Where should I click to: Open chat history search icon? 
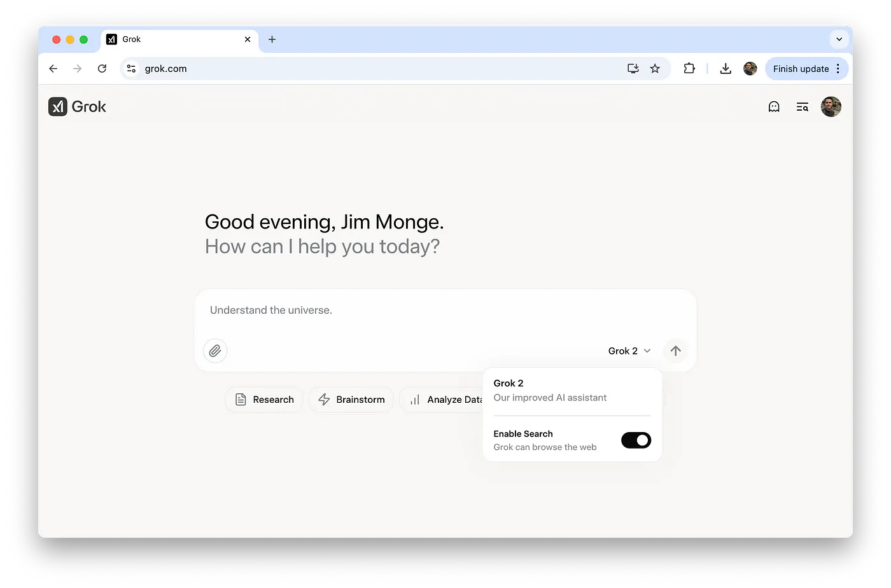(x=803, y=107)
